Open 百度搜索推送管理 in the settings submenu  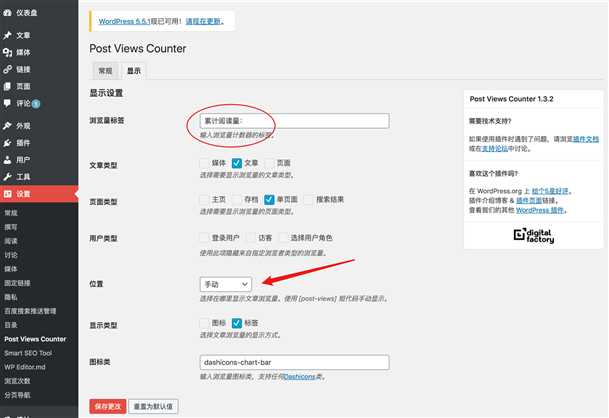30,311
